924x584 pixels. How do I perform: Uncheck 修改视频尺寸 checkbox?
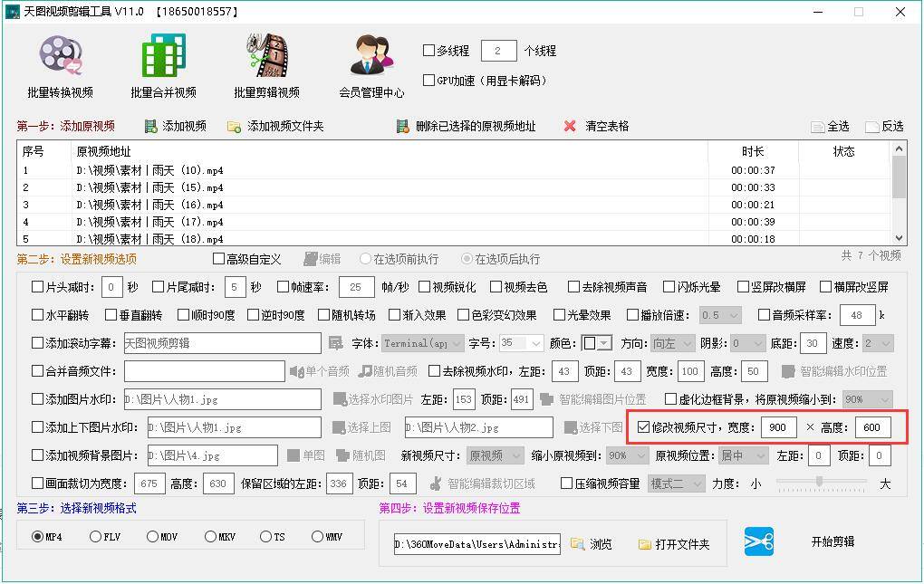pos(643,427)
